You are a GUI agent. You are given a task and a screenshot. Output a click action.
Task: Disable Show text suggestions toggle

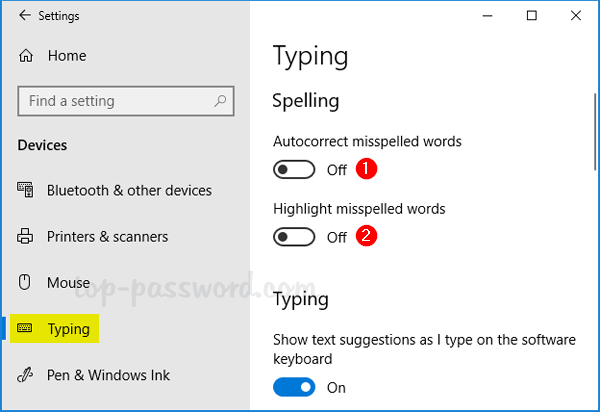[295, 387]
